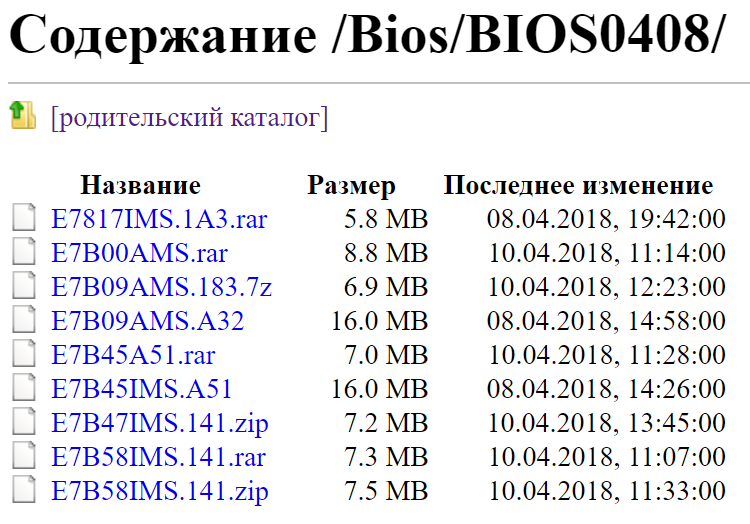
Task: Click the file icon beside E7B58IMS.141.zip
Action: (x=24, y=492)
